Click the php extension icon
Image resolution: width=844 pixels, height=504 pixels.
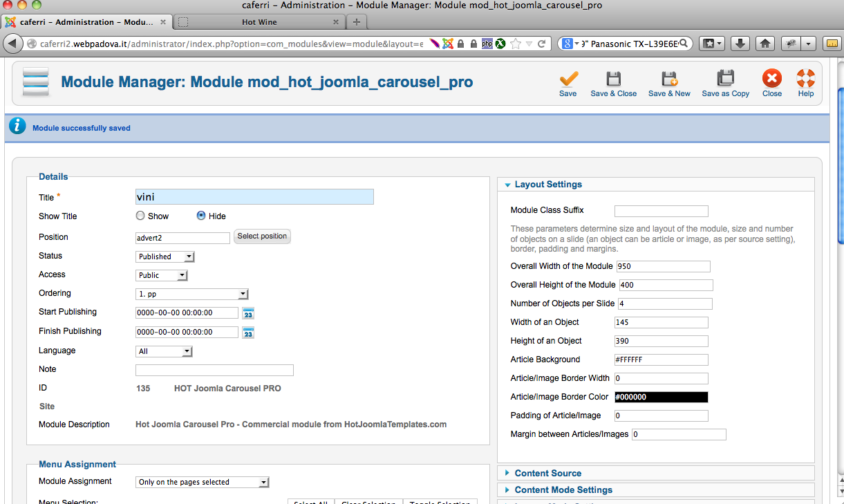(x=487, y=44)
